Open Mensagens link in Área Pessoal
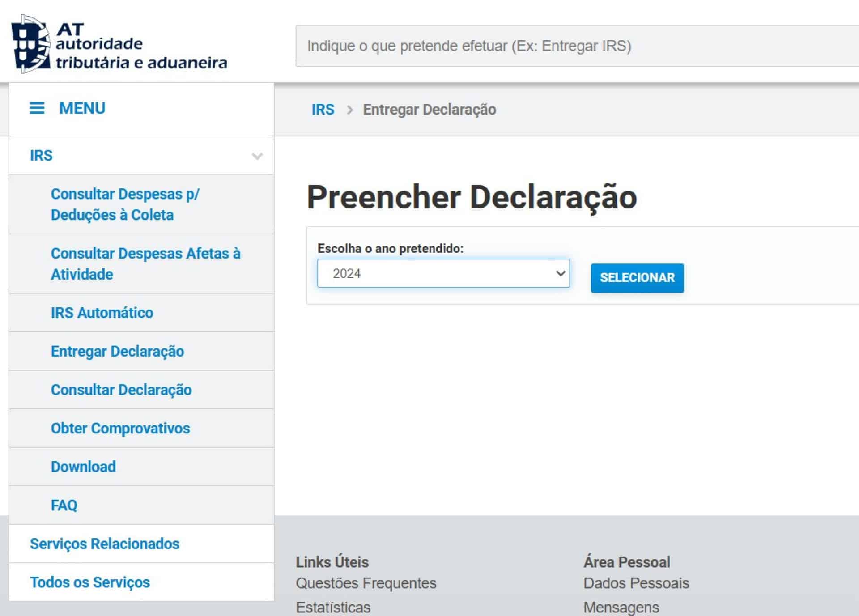The height and width of the screenshot is (616, 859). point(621,607)
